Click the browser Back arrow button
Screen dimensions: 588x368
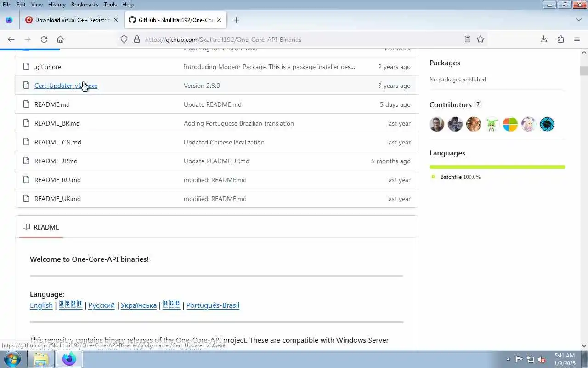pyautogui.click(x=11, y=40)
